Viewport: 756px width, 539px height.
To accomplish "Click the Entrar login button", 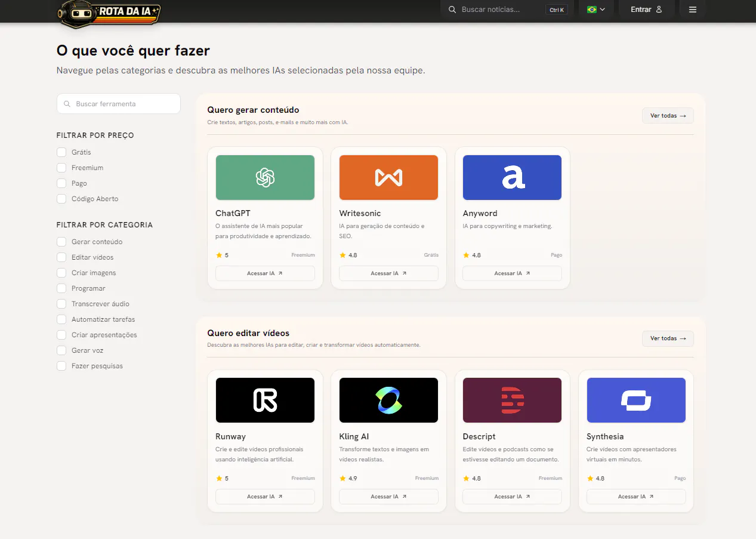I will click(647, 10).
